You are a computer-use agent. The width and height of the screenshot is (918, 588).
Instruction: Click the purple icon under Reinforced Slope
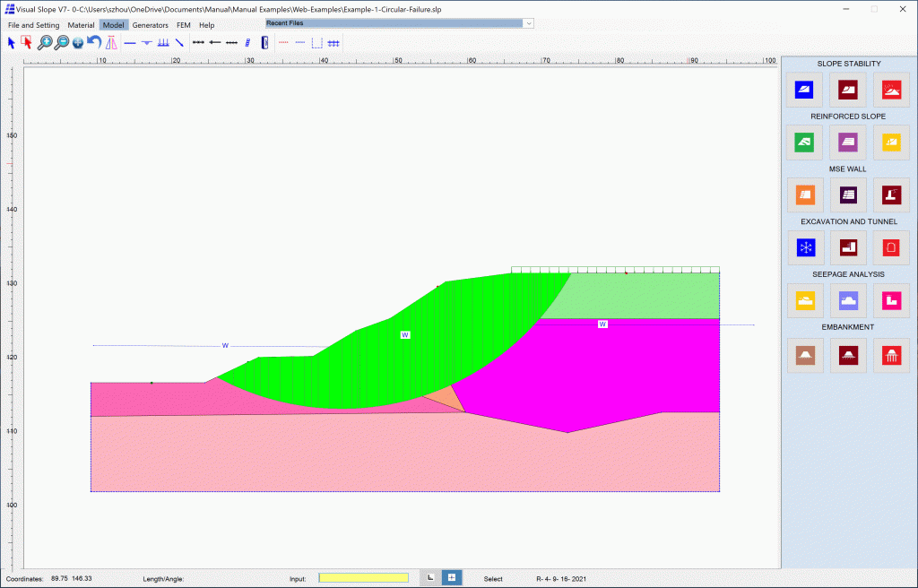click(847, 142)
